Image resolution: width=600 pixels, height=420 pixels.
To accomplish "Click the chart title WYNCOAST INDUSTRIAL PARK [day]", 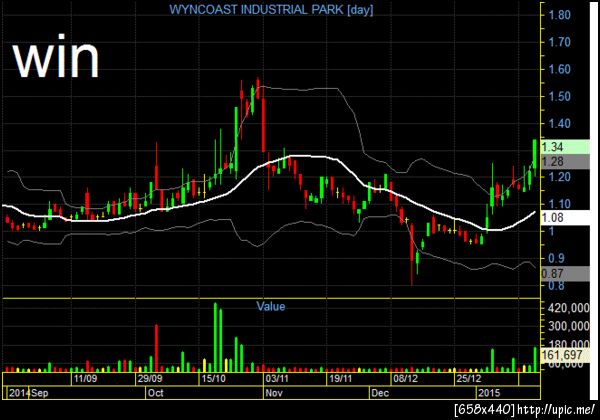I will point(271,10).
